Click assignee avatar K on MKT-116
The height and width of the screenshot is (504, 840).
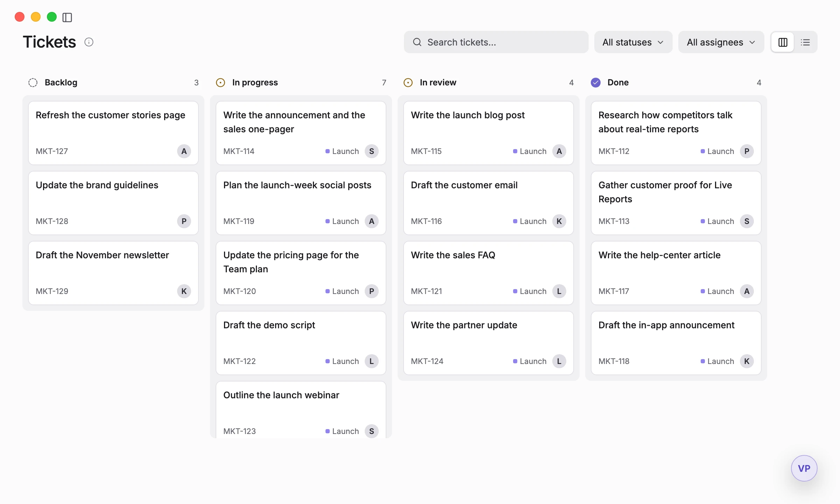[x=559, y=221]
